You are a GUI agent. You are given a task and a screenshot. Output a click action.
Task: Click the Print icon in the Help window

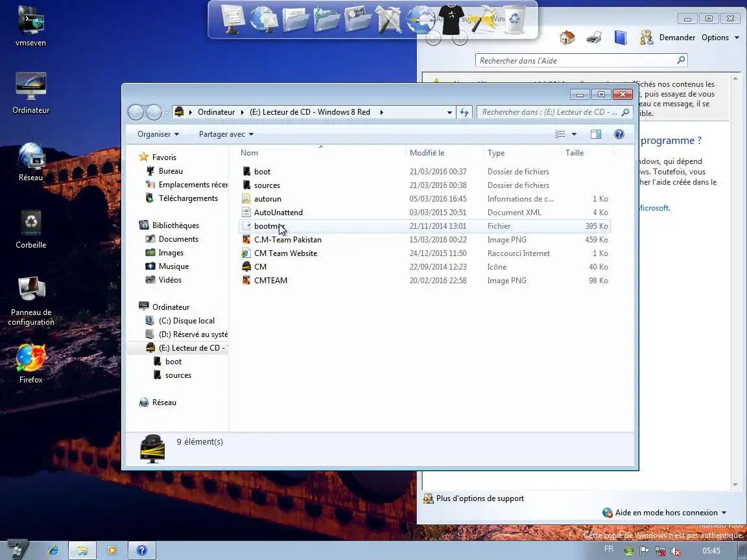[593, 38]
